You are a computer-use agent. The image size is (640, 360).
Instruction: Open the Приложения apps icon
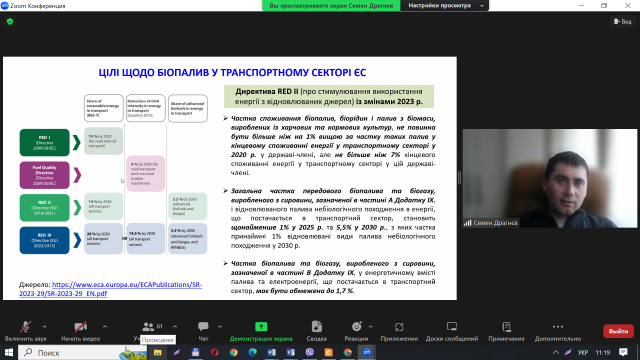click(x=399, y=327)
